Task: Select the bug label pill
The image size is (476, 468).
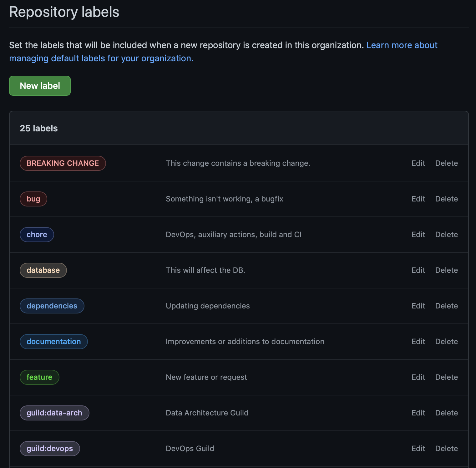Action: (33, 199)
